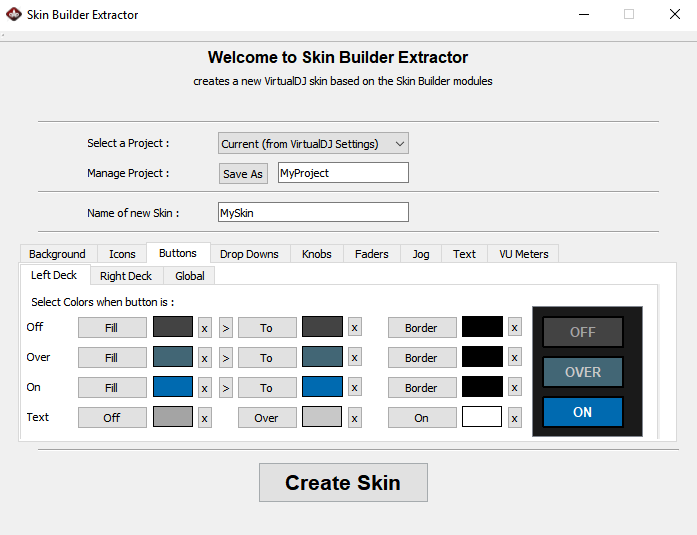Screen dimensions: 697x535
Task: Switch to the Right Deck sub-tab
Action: 126,276
